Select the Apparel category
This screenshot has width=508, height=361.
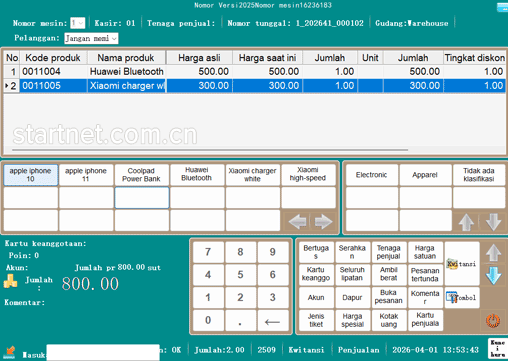425,175
